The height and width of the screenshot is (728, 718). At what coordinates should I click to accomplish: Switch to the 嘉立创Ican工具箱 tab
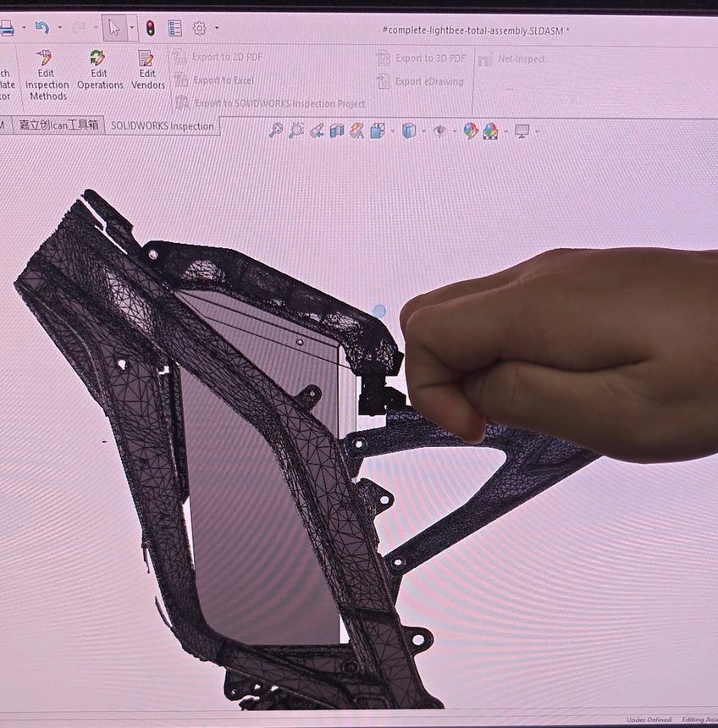[x=58, y=125]
